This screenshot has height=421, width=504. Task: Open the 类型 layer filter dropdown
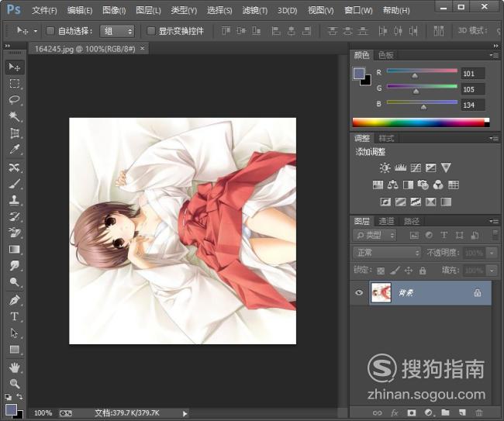tap(375, 236)
